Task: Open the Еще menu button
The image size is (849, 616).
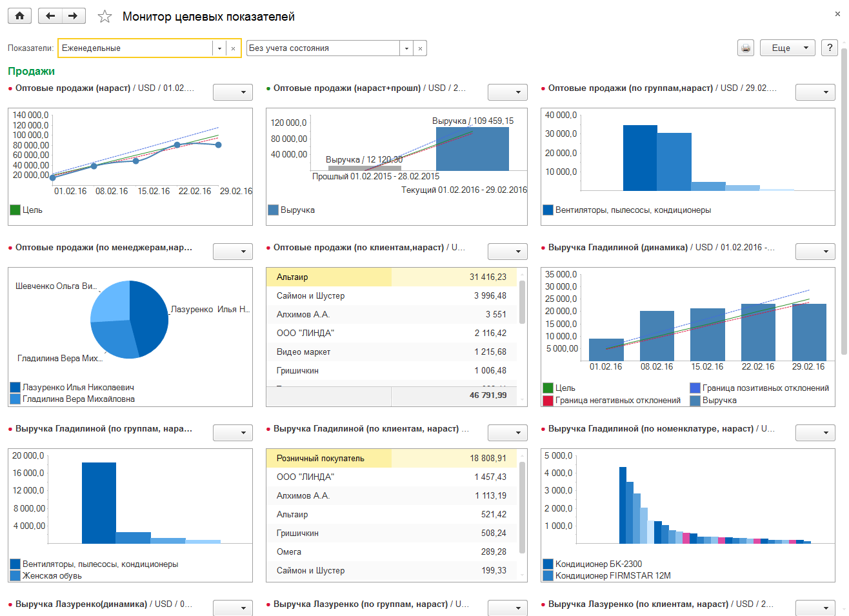Action: coord(788,48)
